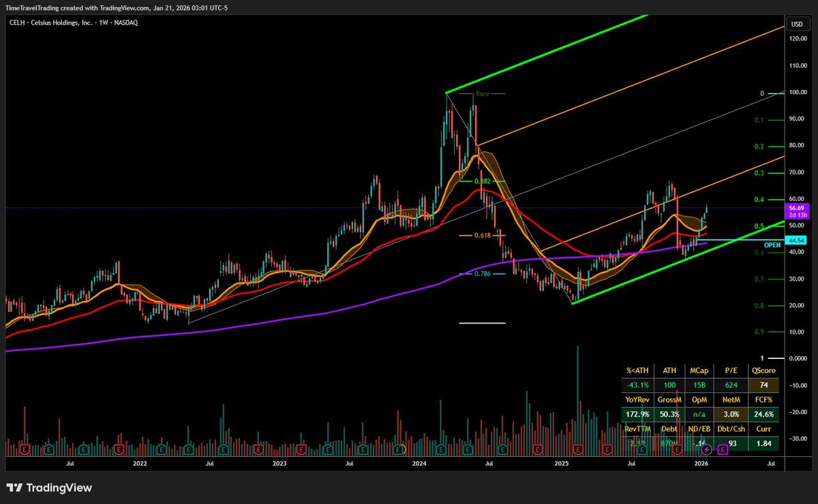Click the QScore header cell
Viewport: 818px width, 504px height.
pos(764,371)
